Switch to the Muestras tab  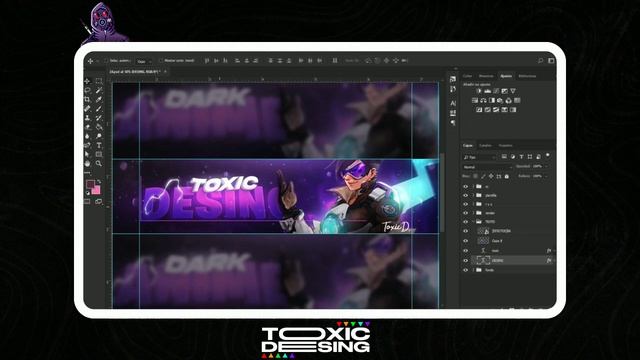click(x=486, y=76)
